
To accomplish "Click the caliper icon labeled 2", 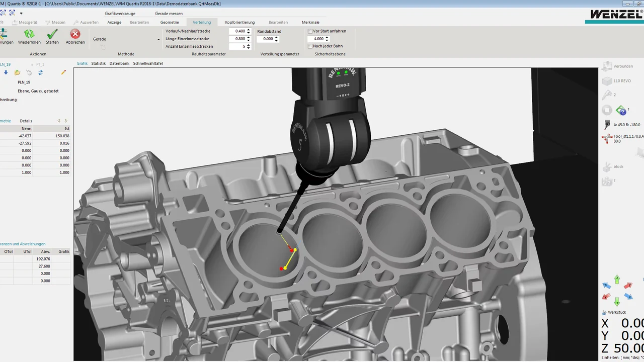I will pyautogui.click(x=607, y=95).
